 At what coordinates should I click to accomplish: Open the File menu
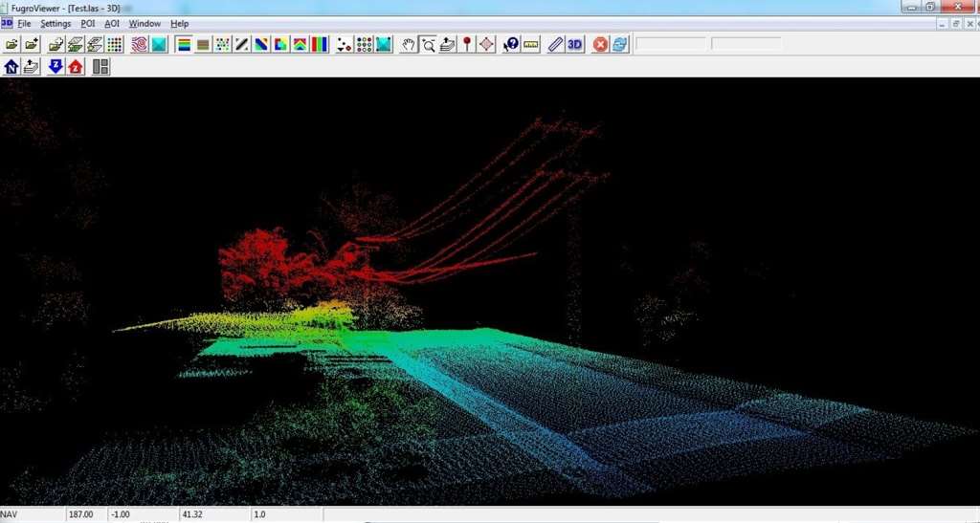pos(24,23)
